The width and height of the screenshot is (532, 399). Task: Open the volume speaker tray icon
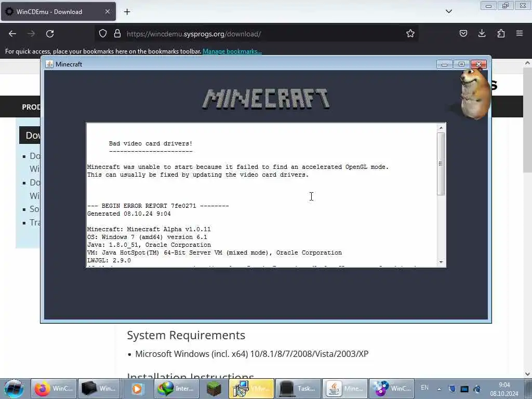[x=477, y=389]
